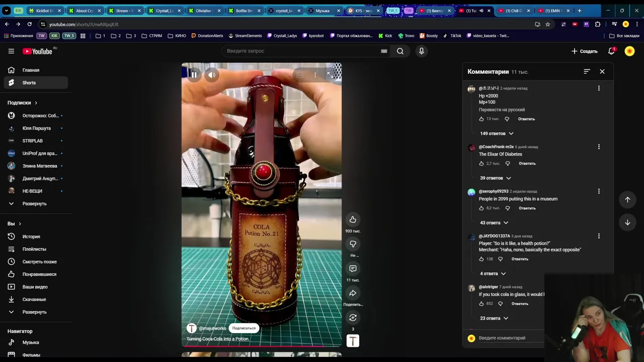Image resolution: width=644 pixels, height=362 pixels.
Task: Dislike the 'Hp +2000' comment
Action: click(x=507, y=119)
